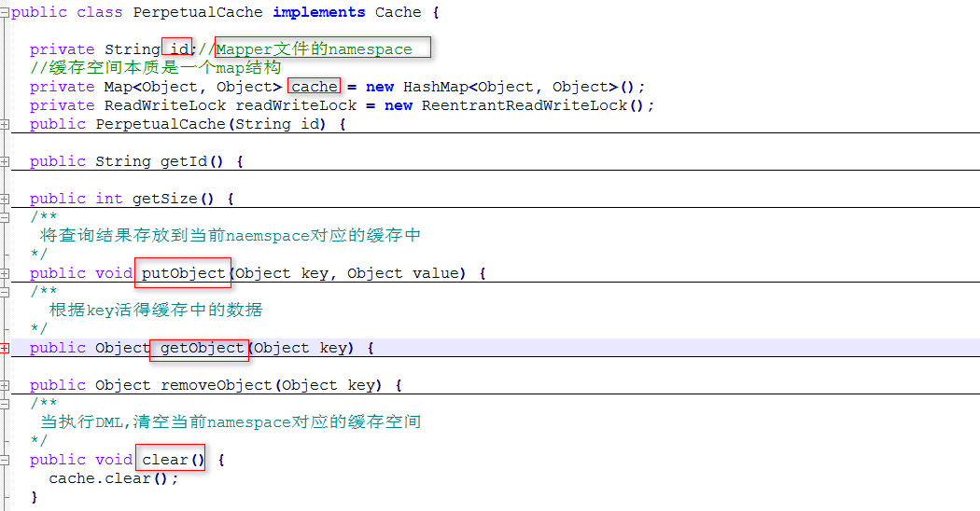Click the Map<Object, Object> type

tap(192, 87)
